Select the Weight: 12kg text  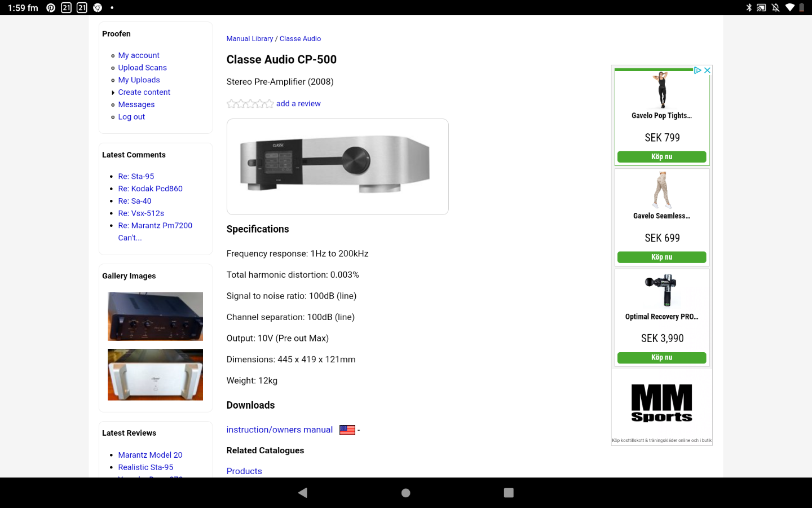click(252, 381)
